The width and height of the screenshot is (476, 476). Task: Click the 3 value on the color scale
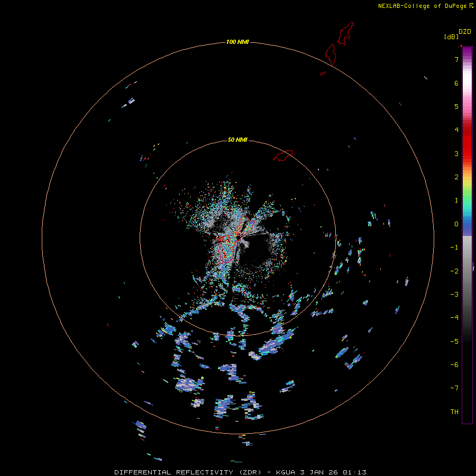tap(456, 153)
